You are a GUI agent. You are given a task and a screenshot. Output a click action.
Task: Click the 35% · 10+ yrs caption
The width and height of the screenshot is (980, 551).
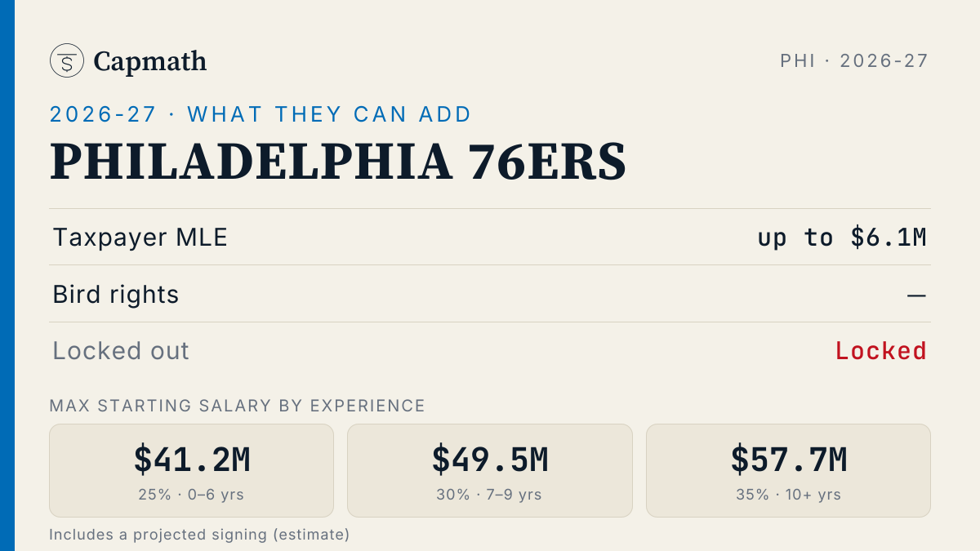[x=788, y=495]
